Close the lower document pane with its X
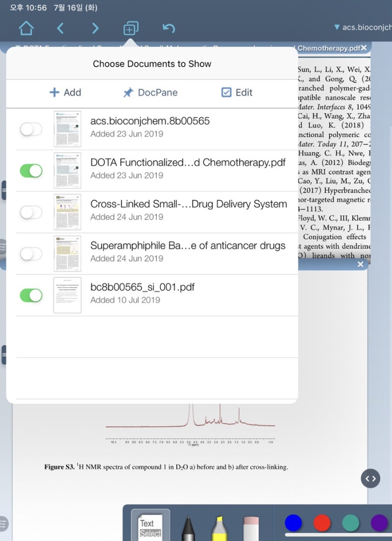 (361, 264)
